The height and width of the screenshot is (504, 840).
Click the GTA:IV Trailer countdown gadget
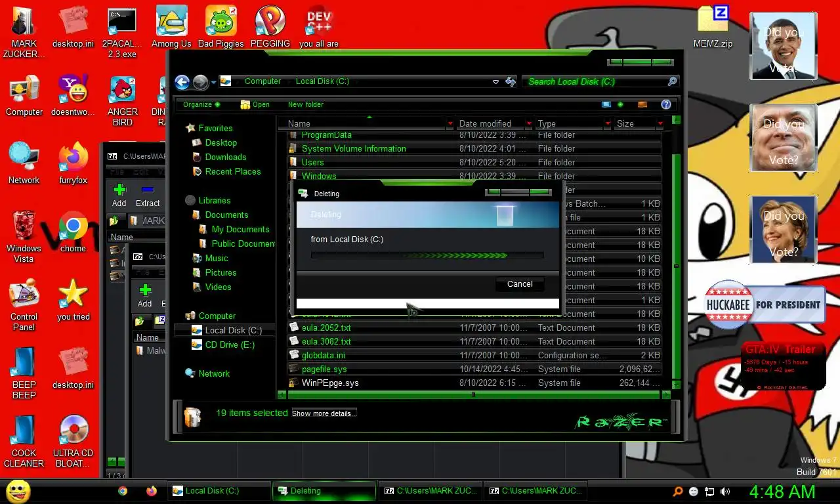pos(783,366)
